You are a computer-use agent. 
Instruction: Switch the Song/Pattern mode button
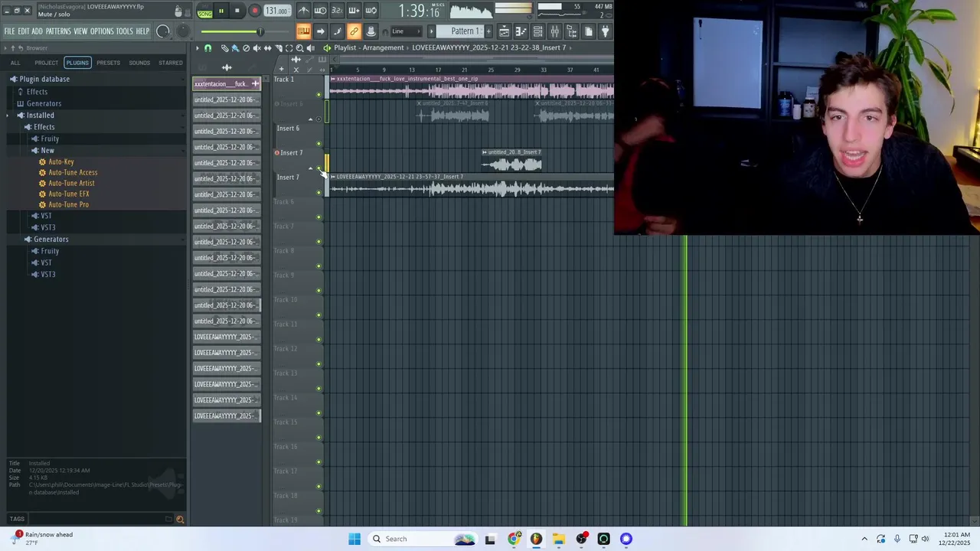pos(204,11)
